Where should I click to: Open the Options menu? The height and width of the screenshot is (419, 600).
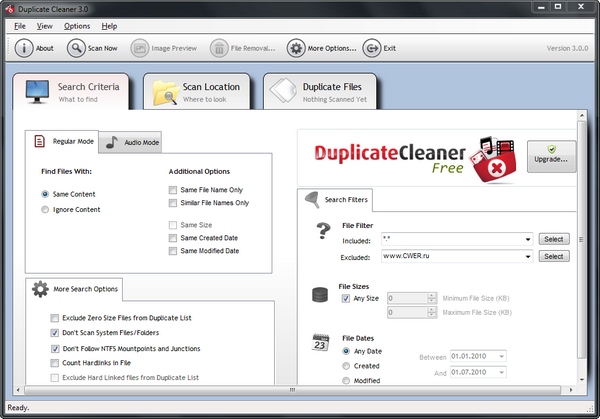(77, 25)
